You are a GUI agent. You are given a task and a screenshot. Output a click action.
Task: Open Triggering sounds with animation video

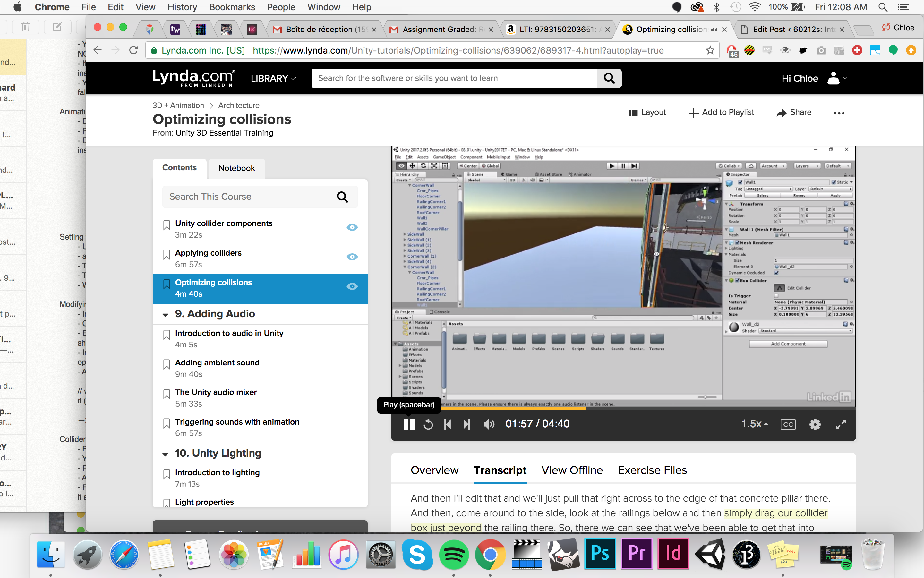(237, 422)
